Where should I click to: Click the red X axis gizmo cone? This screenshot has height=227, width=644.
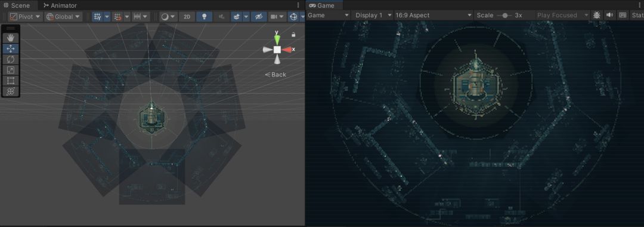[x=287, y=50]
